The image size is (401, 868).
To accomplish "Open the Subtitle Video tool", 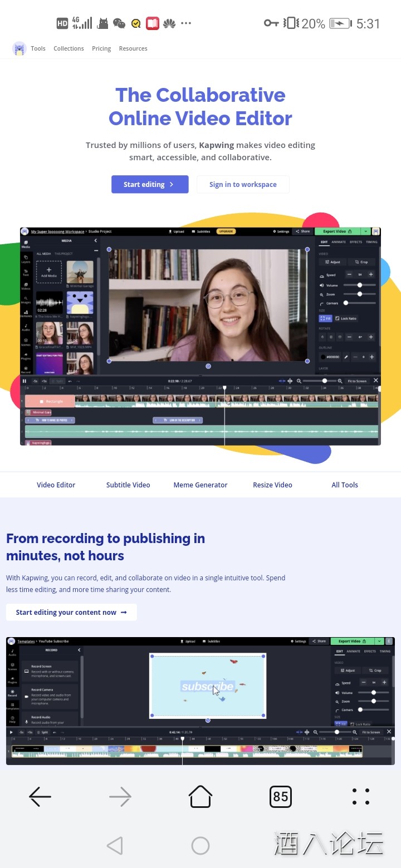I will coord(128,485).
